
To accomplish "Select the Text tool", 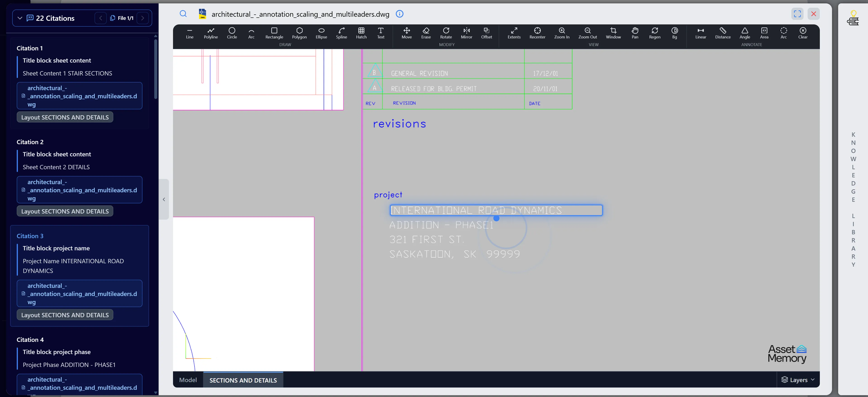I will click(380, 33).
